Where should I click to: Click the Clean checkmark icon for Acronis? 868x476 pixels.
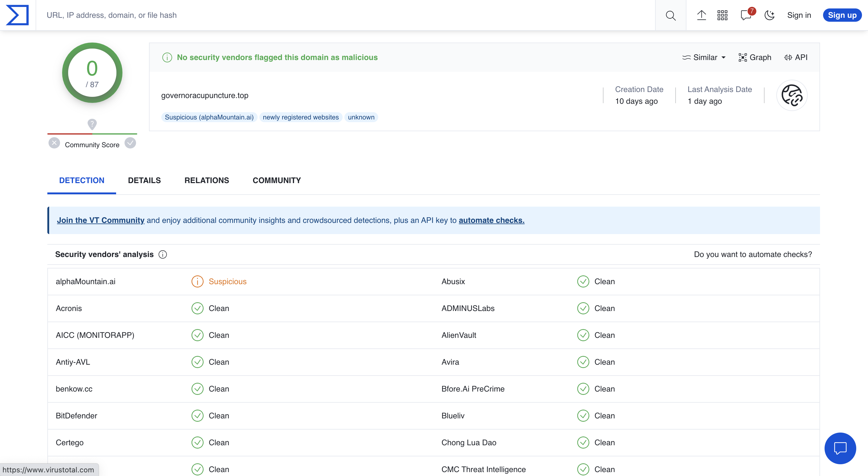coord(197,309)
